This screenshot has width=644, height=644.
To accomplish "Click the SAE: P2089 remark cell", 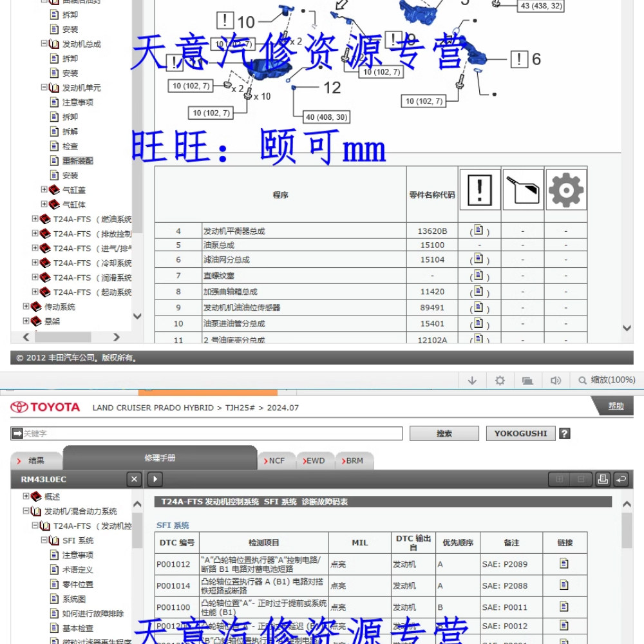I will (511, 564).
